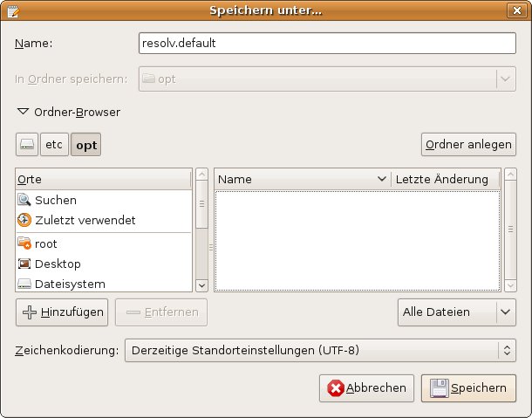Select Suchen in the Orte list

(x=56, y=200)
